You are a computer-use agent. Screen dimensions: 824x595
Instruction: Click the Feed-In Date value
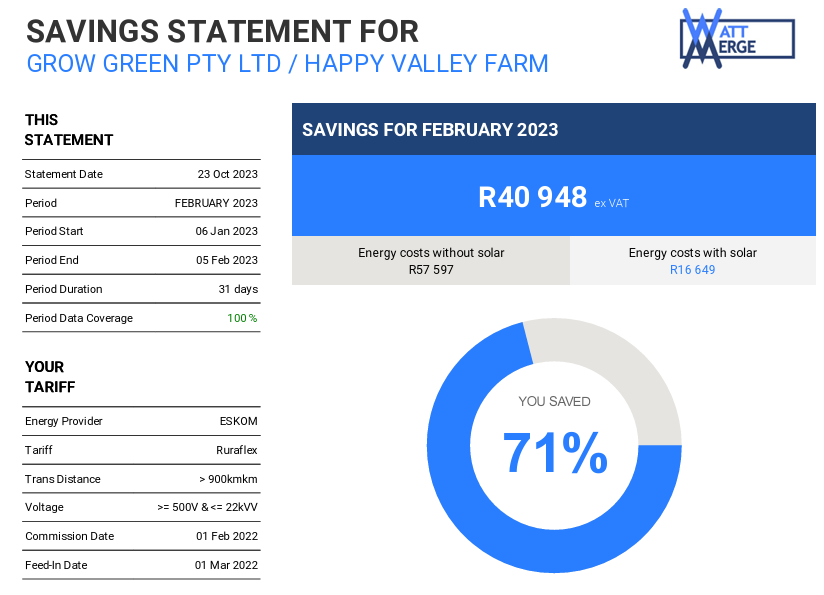click(x=226, y=565)
